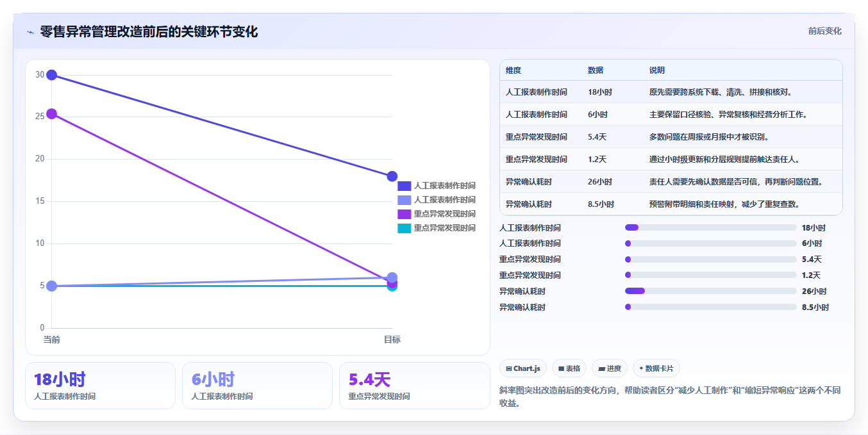Click the 1.2天 value beside the progress bar
The height and width of the screenshot is (435, 868).
coord(811,275)
